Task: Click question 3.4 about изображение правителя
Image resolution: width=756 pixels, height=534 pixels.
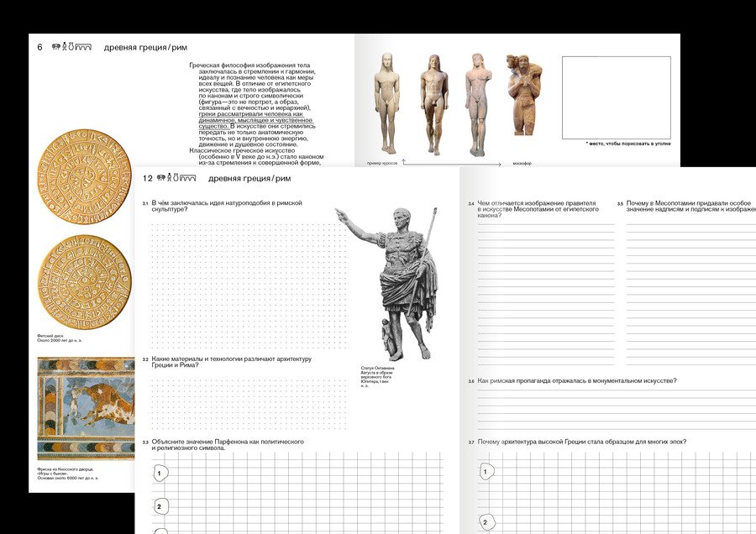Action: [538, 209]
